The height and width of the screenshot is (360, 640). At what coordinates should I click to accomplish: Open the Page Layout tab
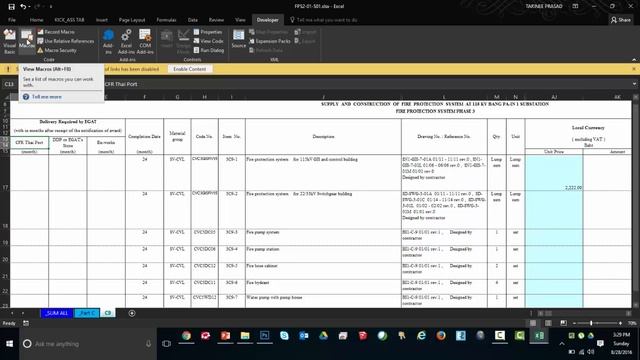coord(132,20)
